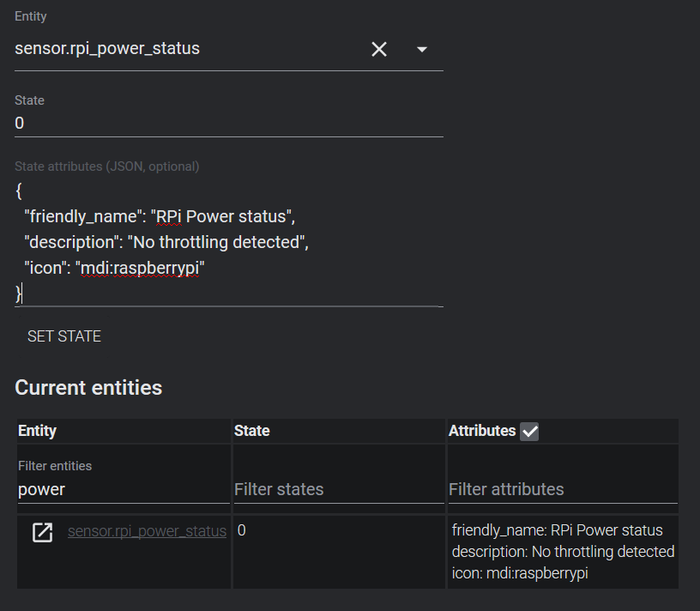700x611 pixels.
Task: Place cursor on the "icon" JSON line
Action: coord(115,269)
